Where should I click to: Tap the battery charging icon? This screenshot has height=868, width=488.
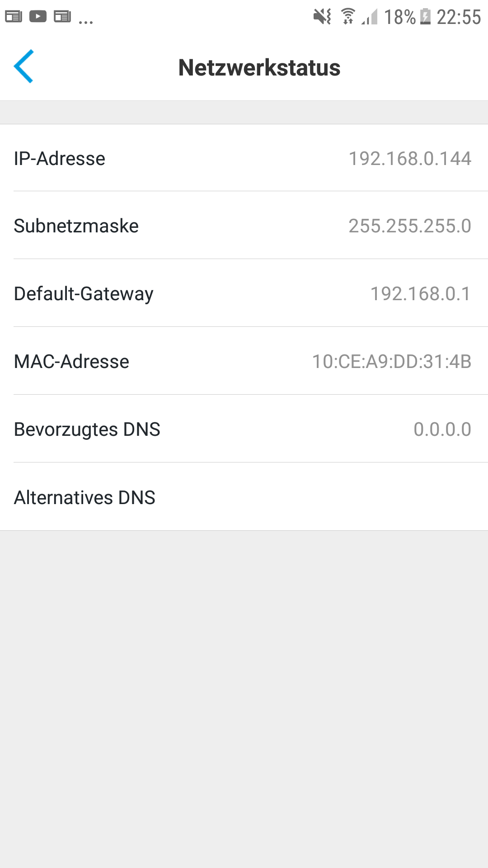pos(425,17)
